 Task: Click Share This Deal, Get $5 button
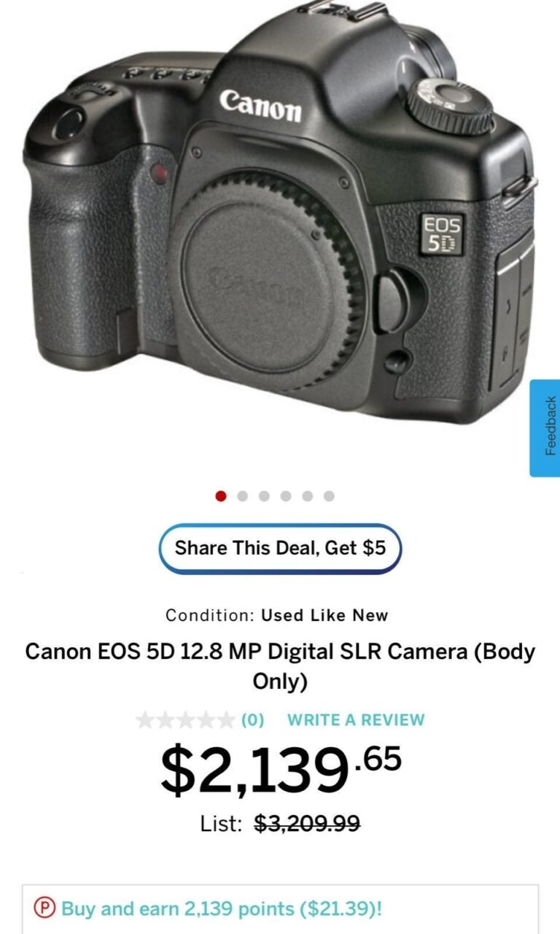(x=280, y=548)
